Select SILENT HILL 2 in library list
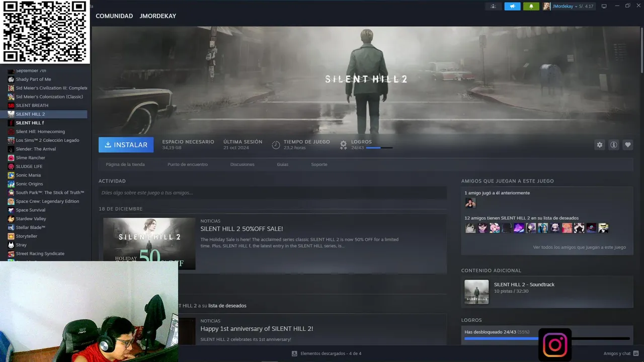The height and width of the screenshot is (362, 644). [x=44, y=114]
